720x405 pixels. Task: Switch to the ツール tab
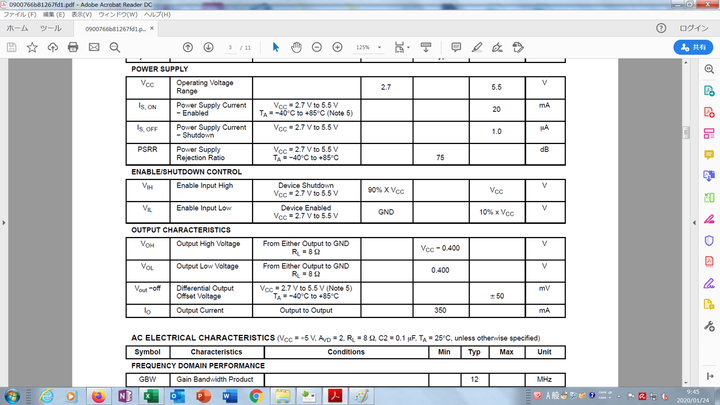click(x=50, y=29)
